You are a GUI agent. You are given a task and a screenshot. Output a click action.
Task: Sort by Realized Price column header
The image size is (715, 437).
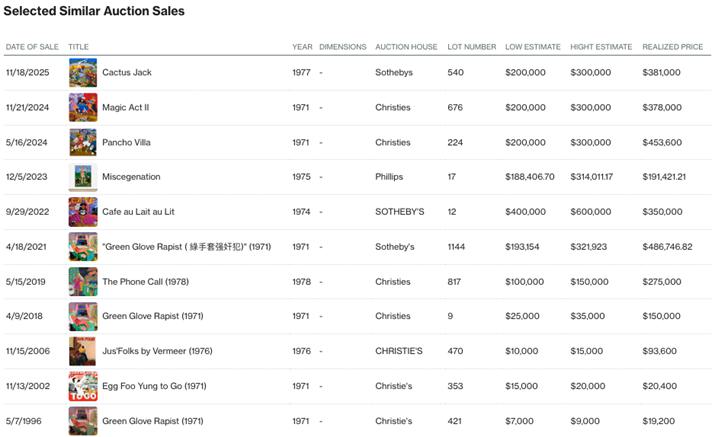click(672, 47)
